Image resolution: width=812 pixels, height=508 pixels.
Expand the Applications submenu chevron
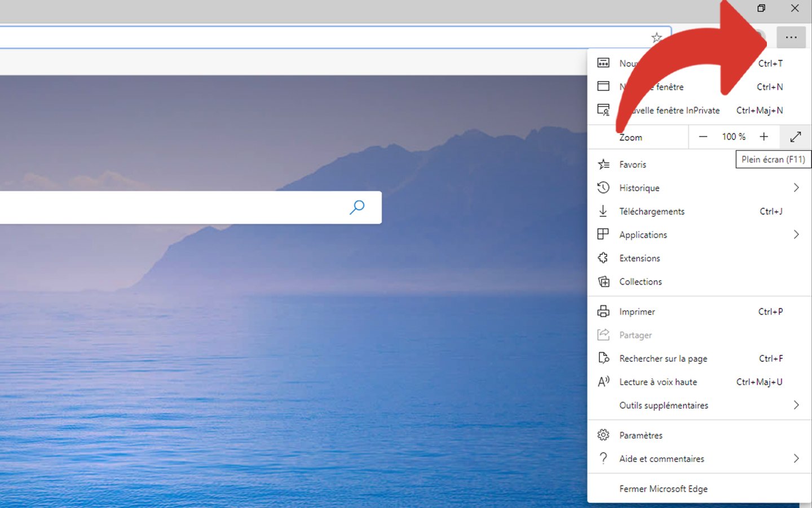tap(796, 234)
